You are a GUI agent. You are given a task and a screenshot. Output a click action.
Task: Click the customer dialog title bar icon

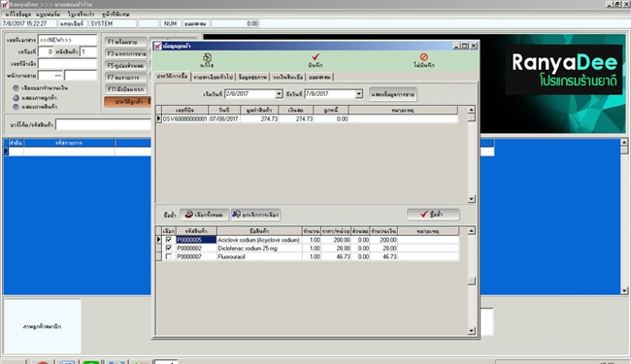(157, 46)
